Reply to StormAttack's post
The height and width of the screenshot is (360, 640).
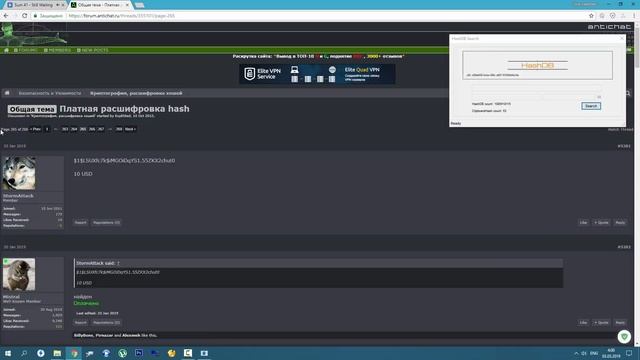(620, 222)
